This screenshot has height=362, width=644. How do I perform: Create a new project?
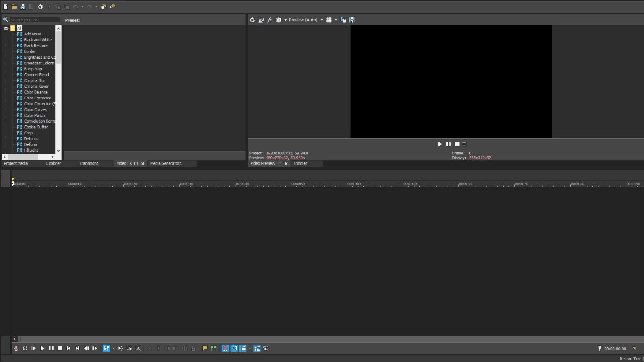pos(6,6)
